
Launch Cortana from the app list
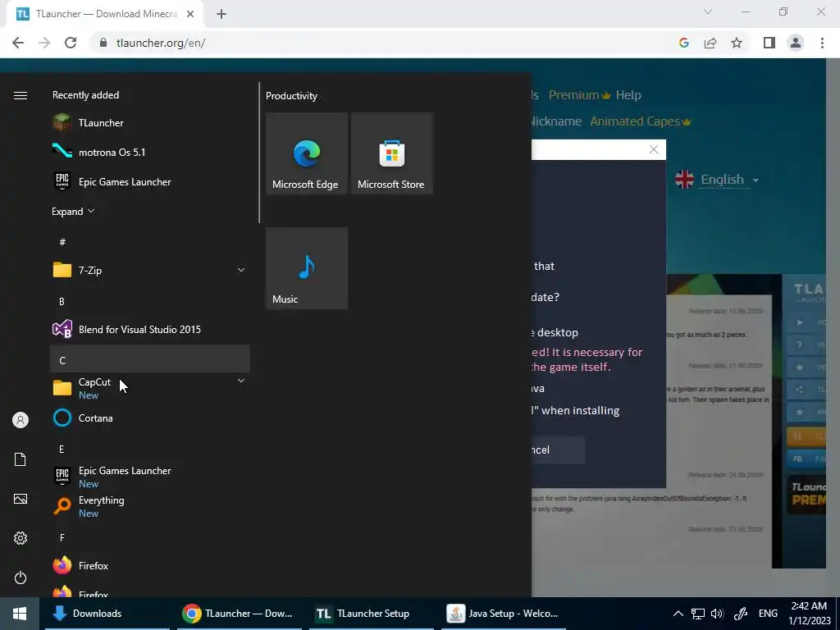click(x=150, y=418)
